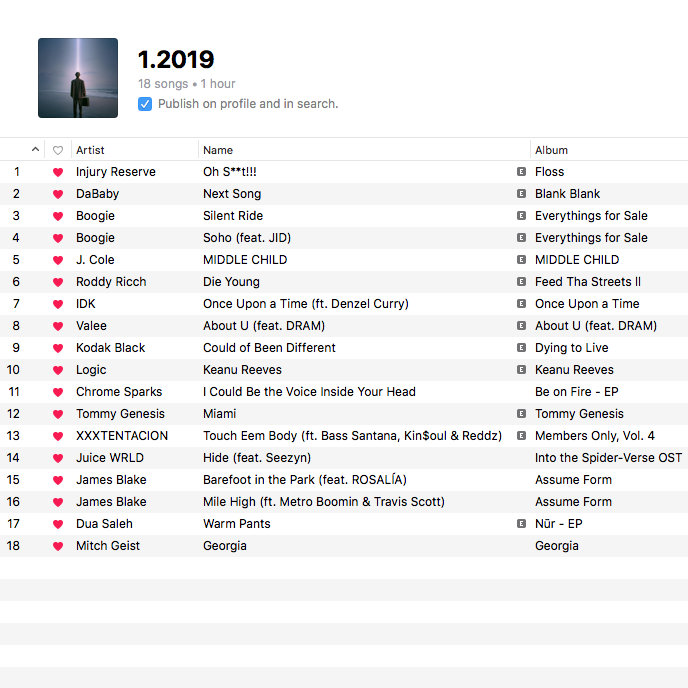Select the song Miami
688x688 pixels.
pos(219,413)
